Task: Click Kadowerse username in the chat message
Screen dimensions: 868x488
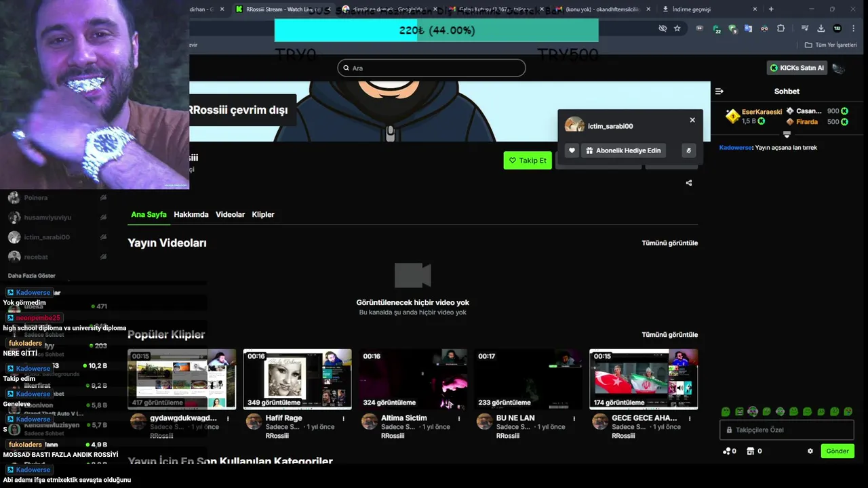Action: point(736,148)
